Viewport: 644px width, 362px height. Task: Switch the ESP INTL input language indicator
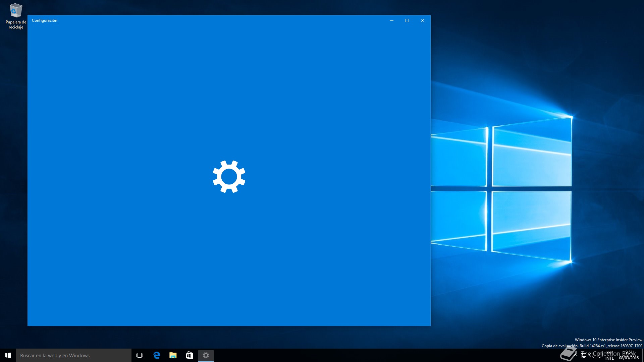pos(609,355)
